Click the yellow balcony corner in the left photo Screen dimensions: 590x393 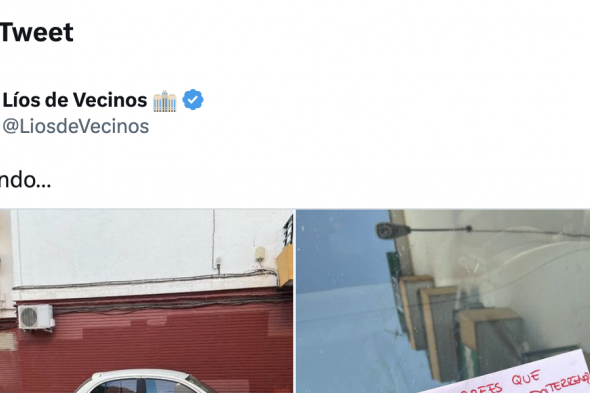(x=285, y=266)
